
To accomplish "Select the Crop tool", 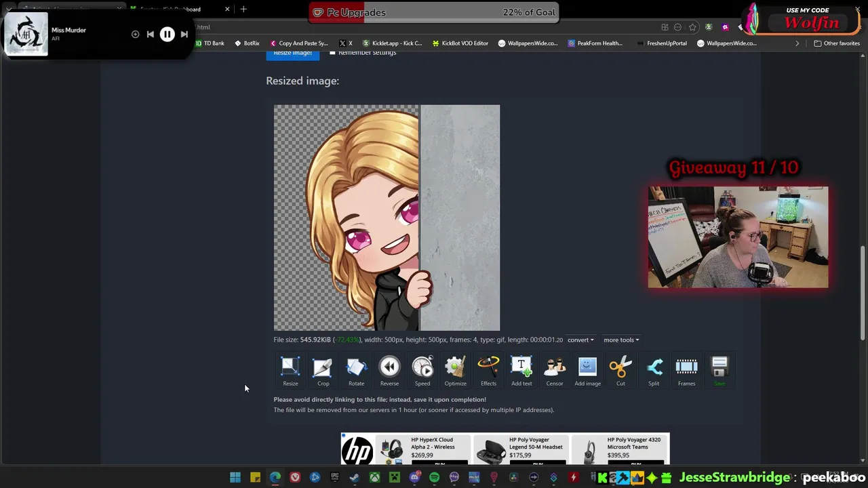I will point(323,371).
